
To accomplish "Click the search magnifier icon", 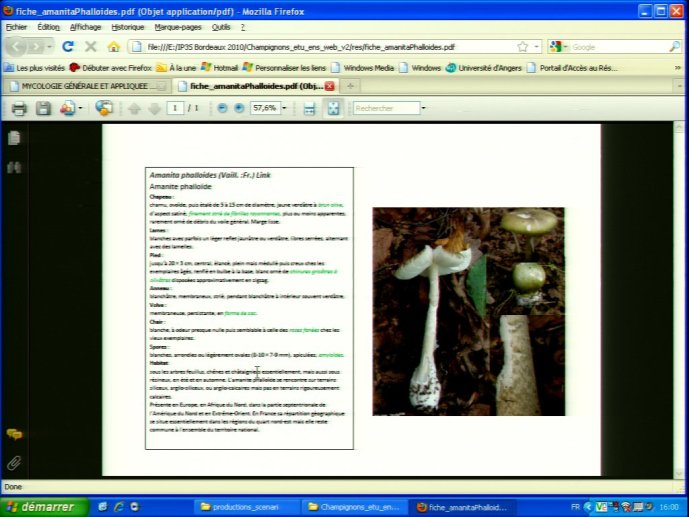I will coord(675,47).
